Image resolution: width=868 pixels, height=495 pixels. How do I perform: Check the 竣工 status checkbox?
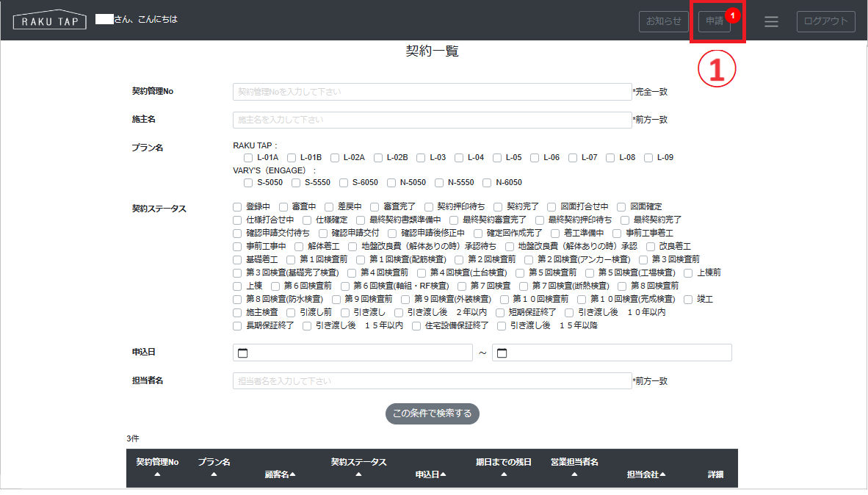[688, 300]
